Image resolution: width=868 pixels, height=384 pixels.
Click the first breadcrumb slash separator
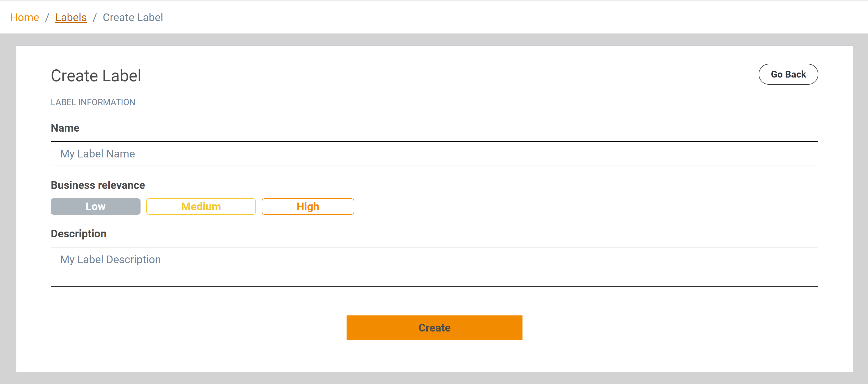coord(47,17)
